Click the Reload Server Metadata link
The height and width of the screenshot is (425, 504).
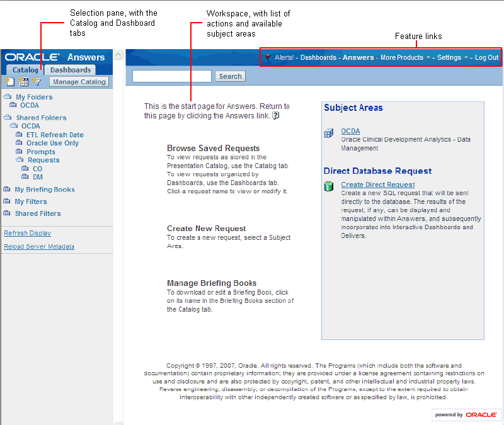click(x=39, y=246)
